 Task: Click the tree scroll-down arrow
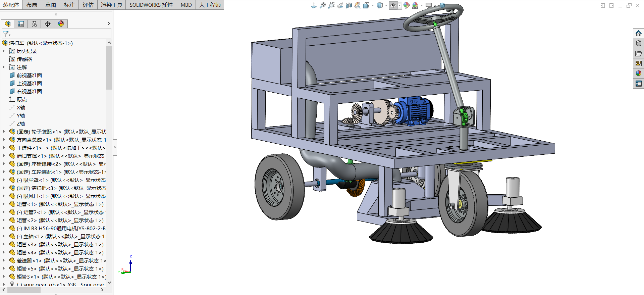tap(109, 283)
